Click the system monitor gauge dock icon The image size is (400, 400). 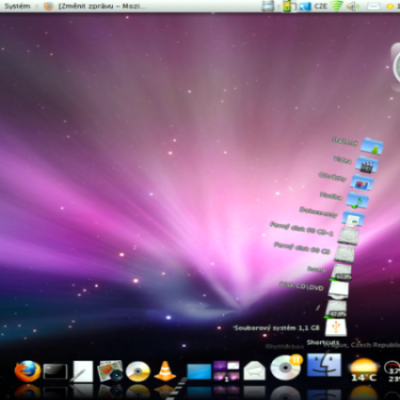click(x=392, y=371)
